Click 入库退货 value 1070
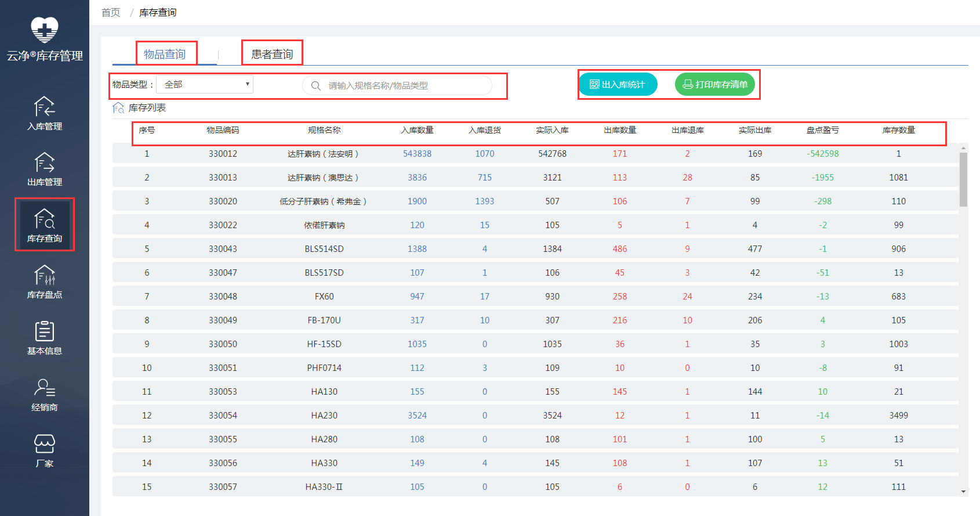 click(x=485, y=154)
